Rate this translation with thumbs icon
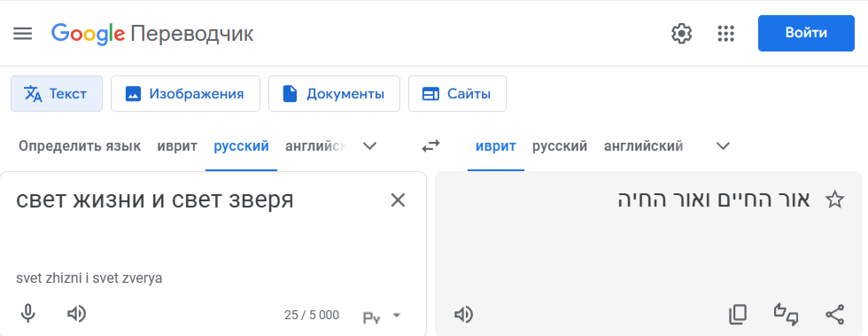Image resolution: width=868 pixels, height=336 pixels. tap(787, 315)
